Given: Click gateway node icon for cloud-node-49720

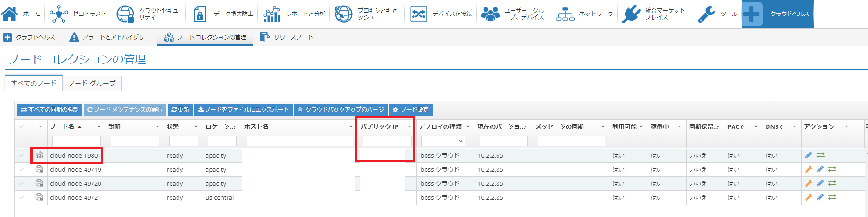Looking at the screenshot, I should 39,183.
